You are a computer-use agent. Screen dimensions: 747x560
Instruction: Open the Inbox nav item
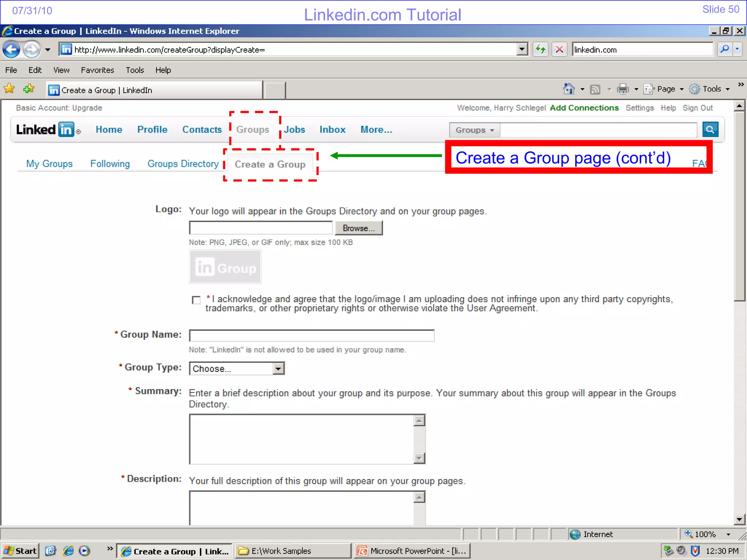tap(332, 129)
